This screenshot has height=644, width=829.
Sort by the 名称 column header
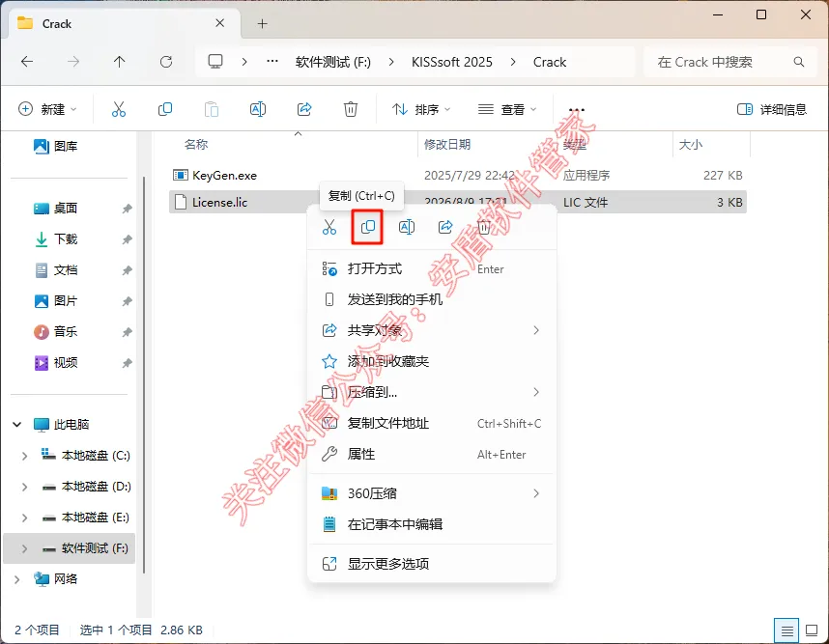point(196,144)
